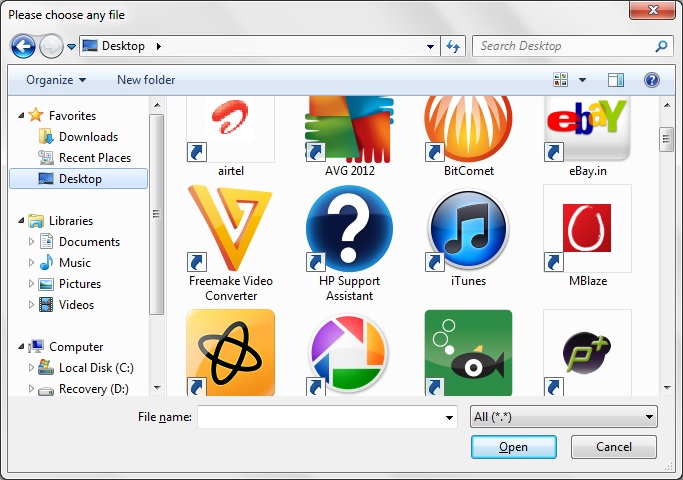Expand Local Disk (C:)
683x480 pixels.
pyautogui.click(x=31, y=368)
